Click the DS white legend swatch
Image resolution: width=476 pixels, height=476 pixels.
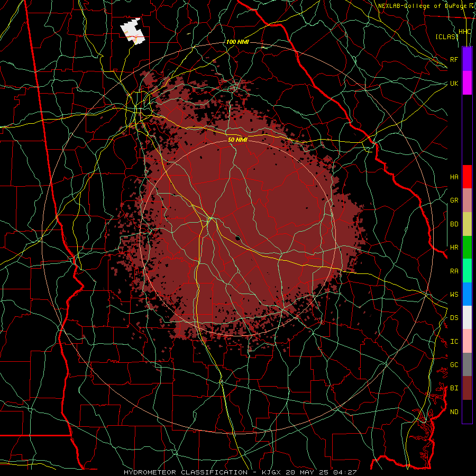[x=467, y=317]
